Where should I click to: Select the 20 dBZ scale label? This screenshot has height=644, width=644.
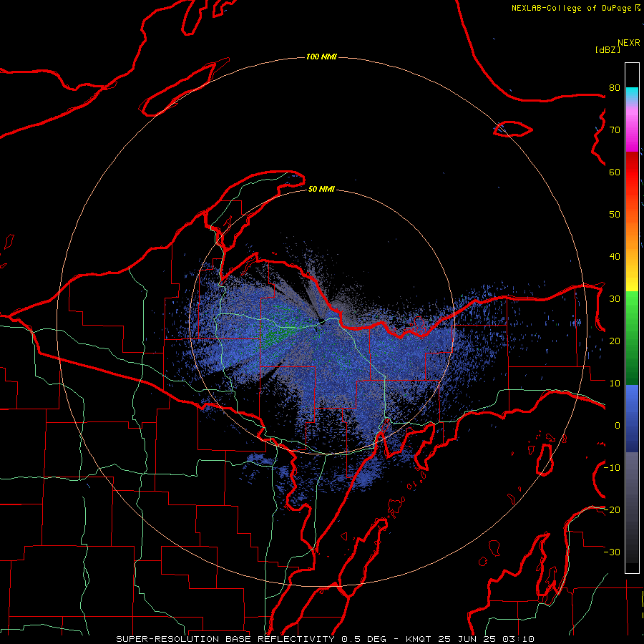click(x=615, y=341)
